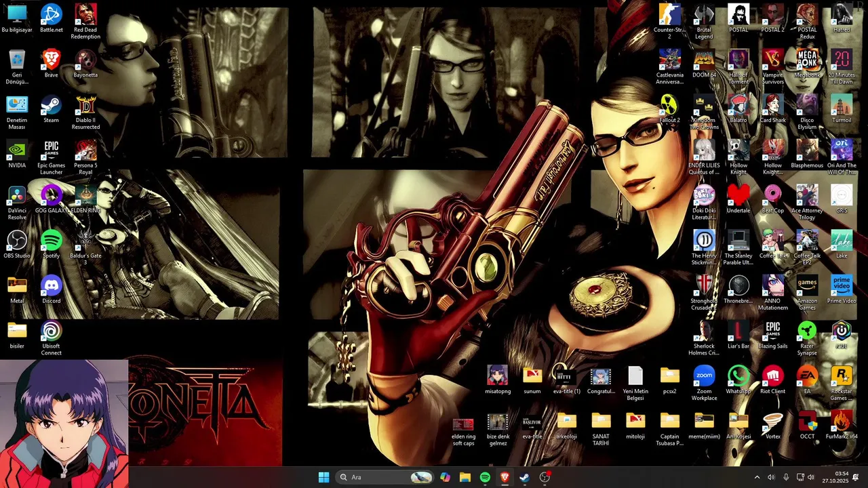Select the Ubisoft Connect icon
The height and width of the screenshot is (488, 868).
coord(51,339)
